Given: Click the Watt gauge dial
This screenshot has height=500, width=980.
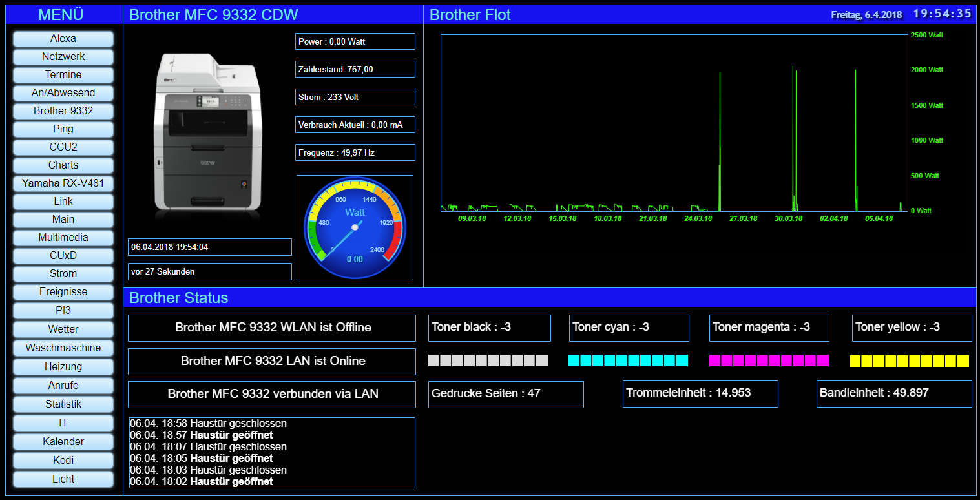Looking at the screenshot, I should 355,227.
